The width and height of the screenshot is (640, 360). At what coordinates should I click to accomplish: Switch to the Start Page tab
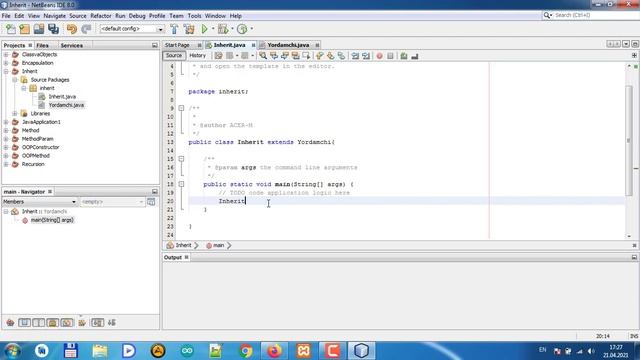click(x=177, y=45)
